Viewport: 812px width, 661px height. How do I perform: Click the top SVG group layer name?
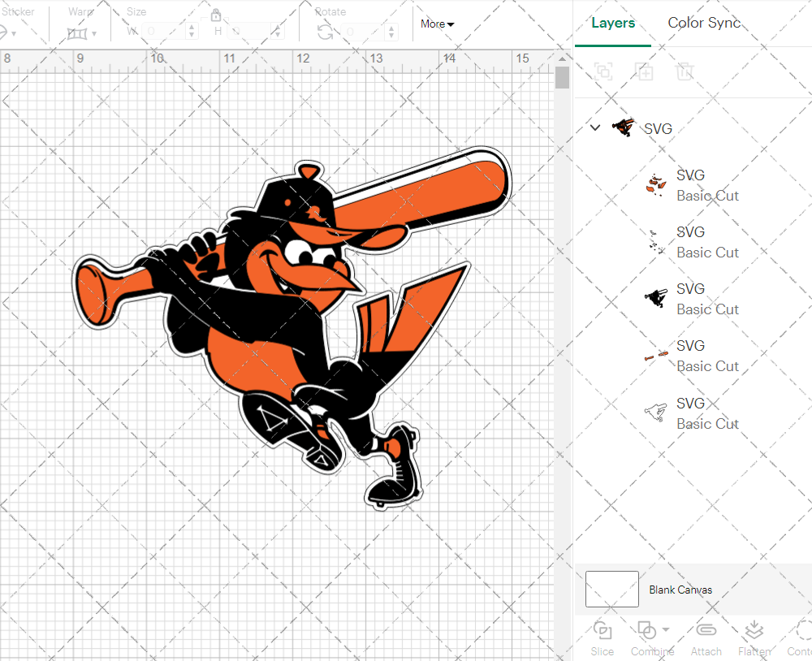658,128
